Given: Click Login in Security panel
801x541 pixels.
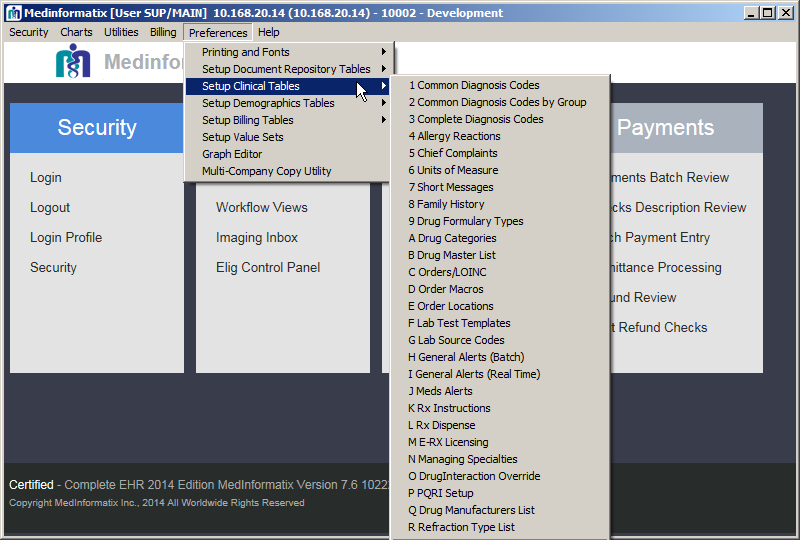Looking at the screenshot, I should (46, 178).
